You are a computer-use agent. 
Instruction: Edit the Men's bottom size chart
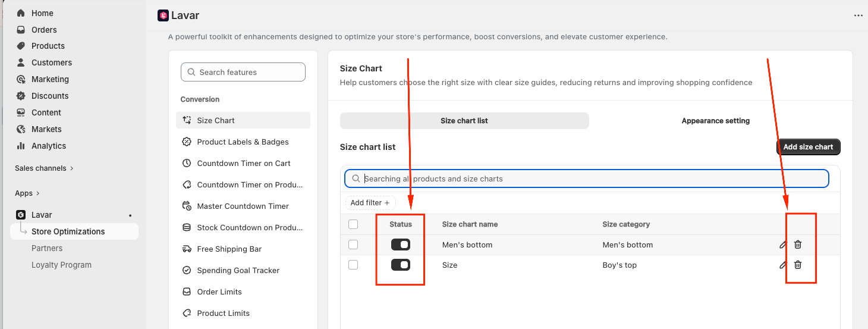pyautogui.click(x=783, y=245)
